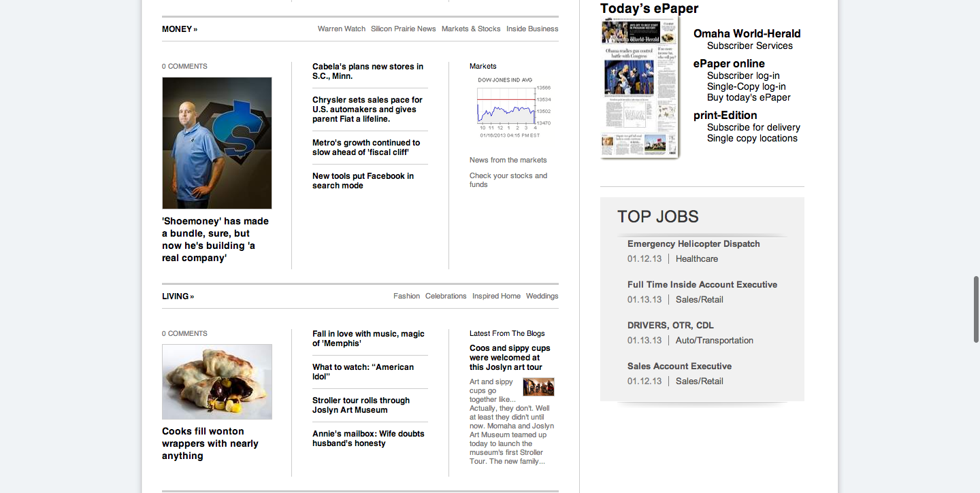Open the Weddings subsection link

542,296
